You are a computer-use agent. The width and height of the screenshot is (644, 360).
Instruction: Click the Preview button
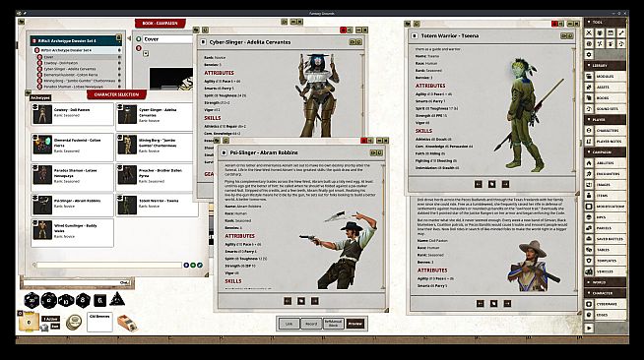coord(355,324)
